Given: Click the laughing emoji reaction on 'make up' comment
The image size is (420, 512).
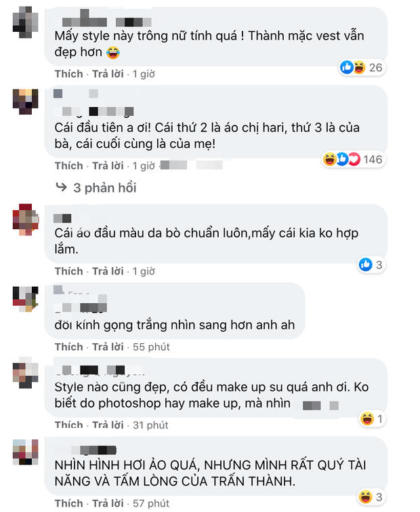Looking at the screenshot, I should coord(367,418).
